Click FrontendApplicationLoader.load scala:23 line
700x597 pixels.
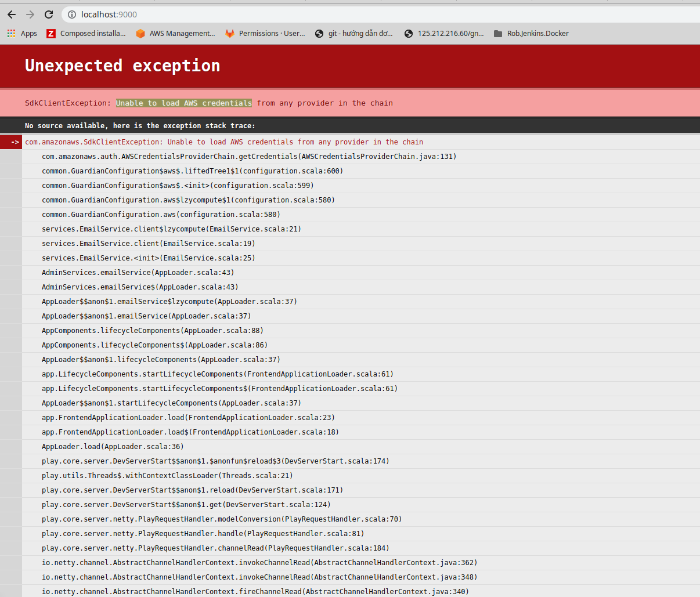188,418
